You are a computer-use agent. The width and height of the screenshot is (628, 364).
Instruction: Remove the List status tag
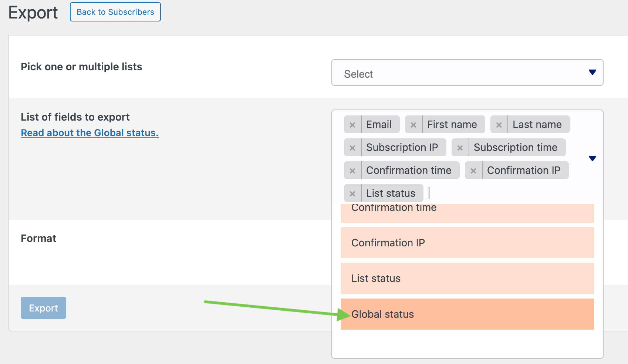pyautogui.click(x=352, y=194)
